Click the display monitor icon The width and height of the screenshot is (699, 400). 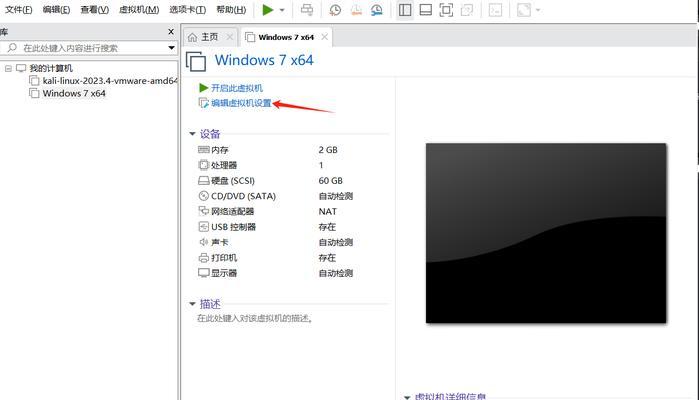[204, 273]
